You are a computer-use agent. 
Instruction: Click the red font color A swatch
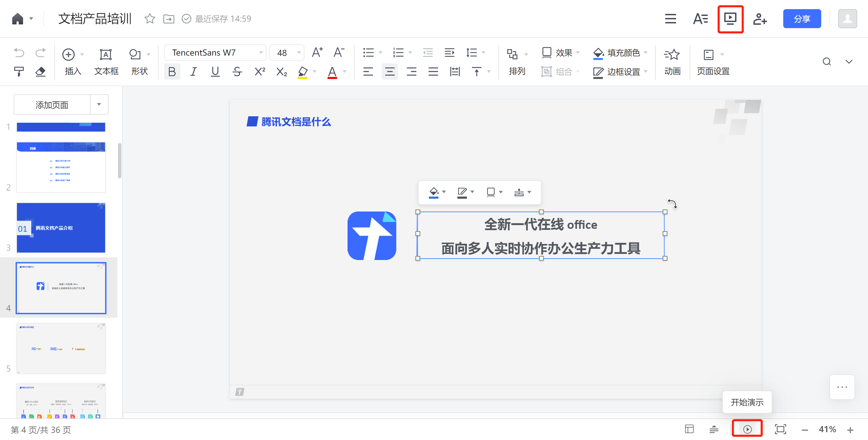(332, 72)
